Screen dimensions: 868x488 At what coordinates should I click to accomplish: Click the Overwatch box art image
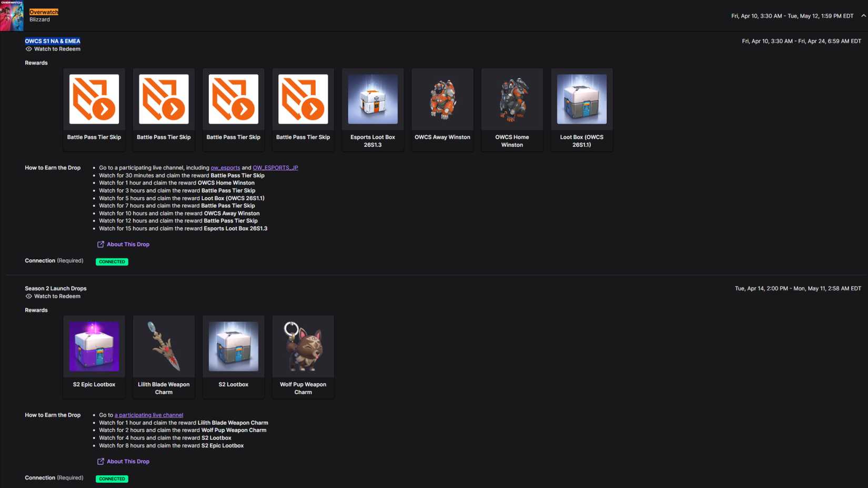coord(12,16)
